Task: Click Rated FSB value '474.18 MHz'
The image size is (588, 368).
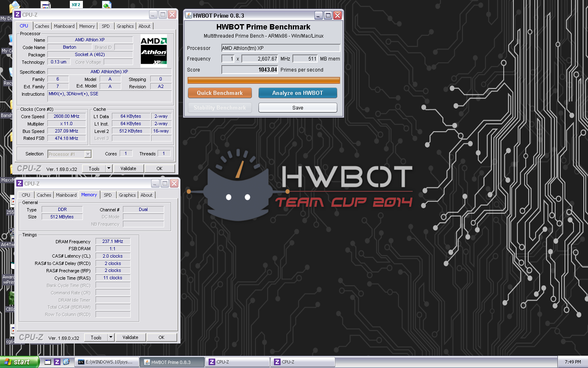Action: coord(67,139)
